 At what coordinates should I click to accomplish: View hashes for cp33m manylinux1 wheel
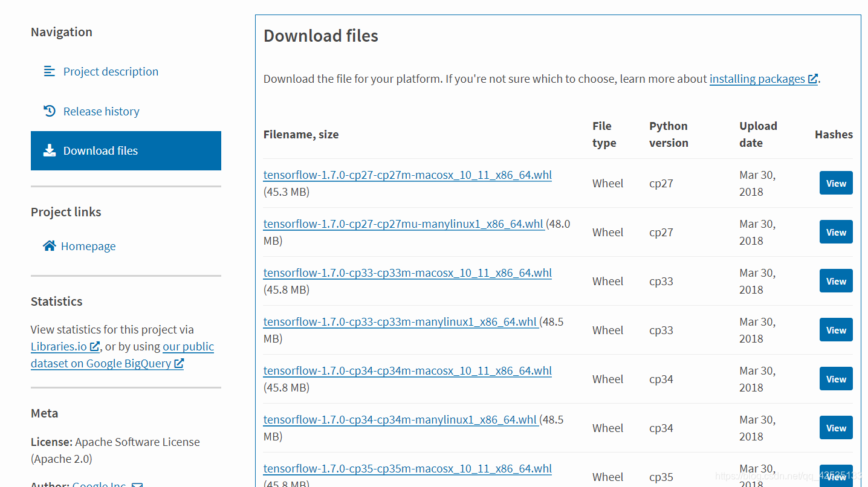click(836, 330)
